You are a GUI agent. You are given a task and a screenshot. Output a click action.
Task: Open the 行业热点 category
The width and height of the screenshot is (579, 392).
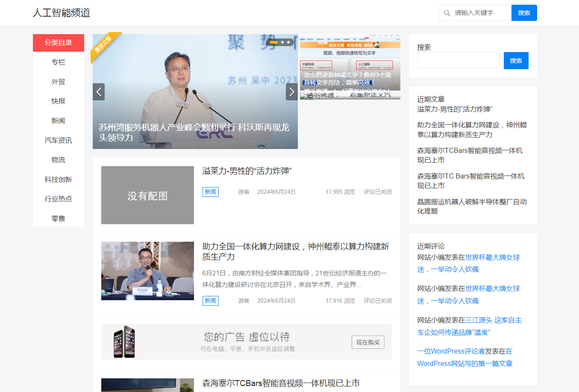click(59, 199)
